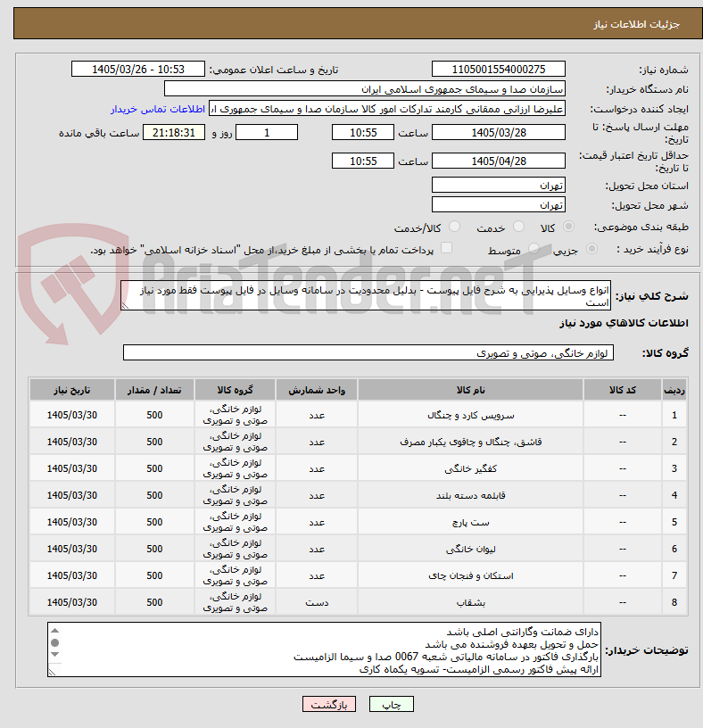Click scroll up arrow in buyer notes

(54, 631)
